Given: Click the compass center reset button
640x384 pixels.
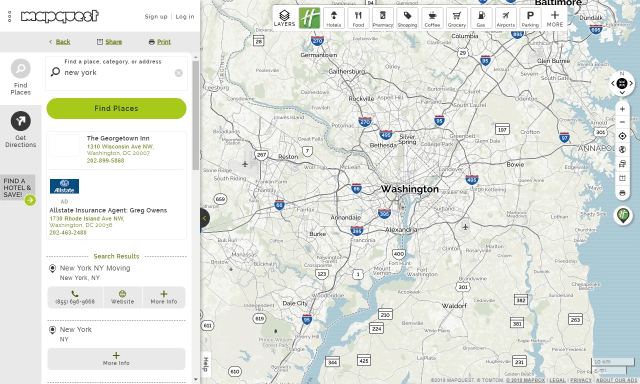Looking at the screenshot, I should 622,83.
